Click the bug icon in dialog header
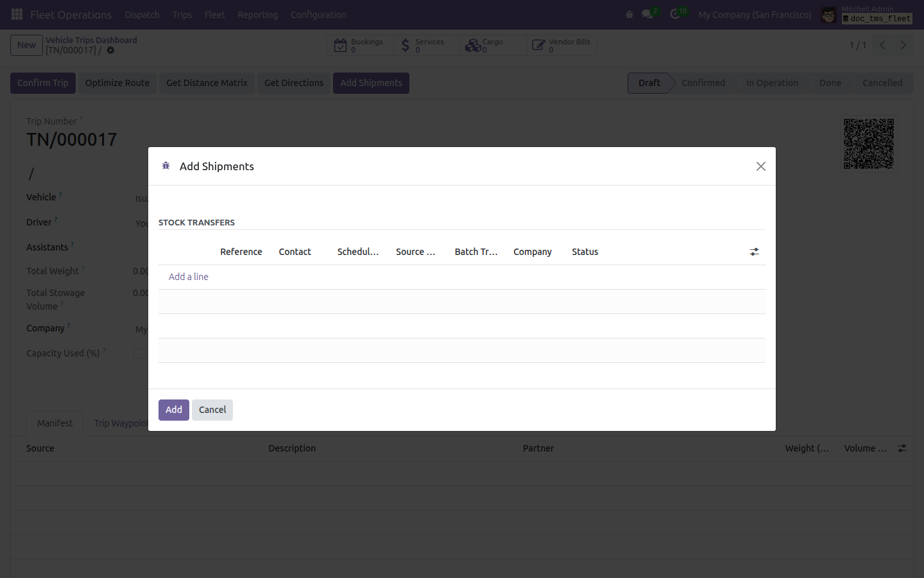The height and width of the screenshot is (578, 924). pos(166,166)
